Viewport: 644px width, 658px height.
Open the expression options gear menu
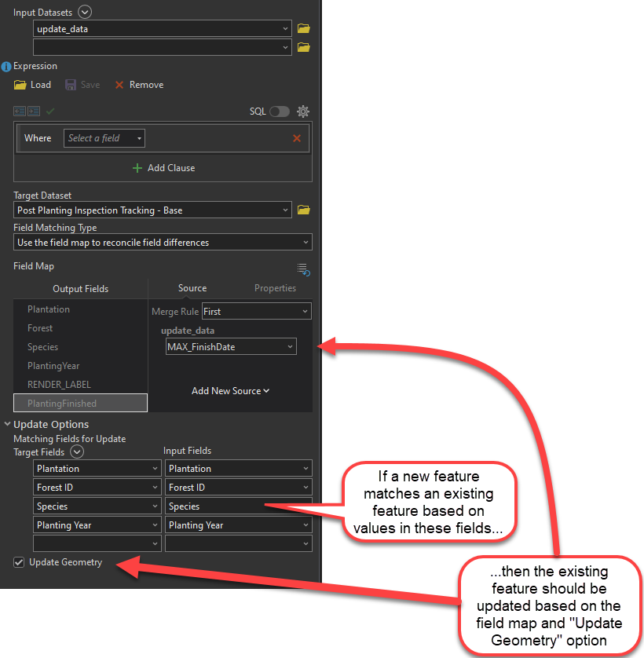(x=303, y=111)
